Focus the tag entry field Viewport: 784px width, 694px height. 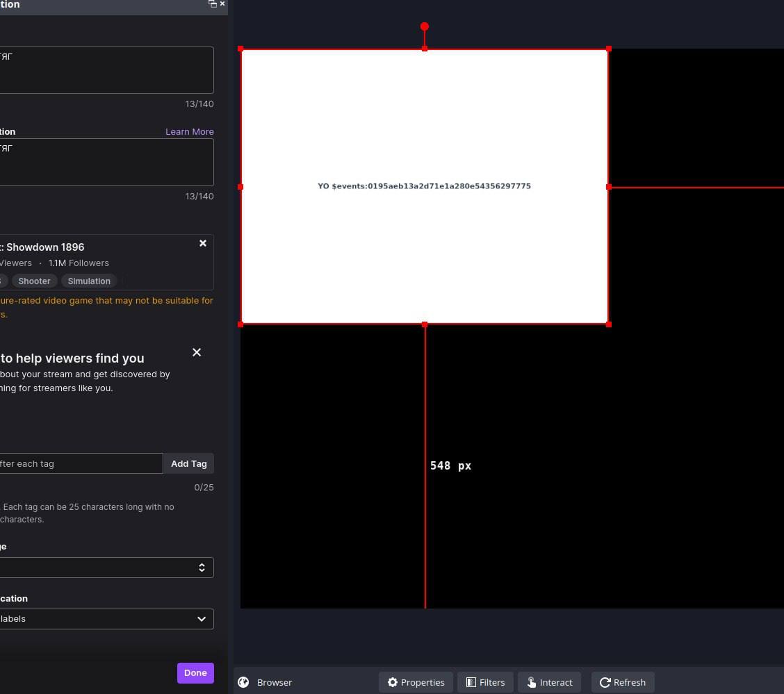click(x=81, y=463)
